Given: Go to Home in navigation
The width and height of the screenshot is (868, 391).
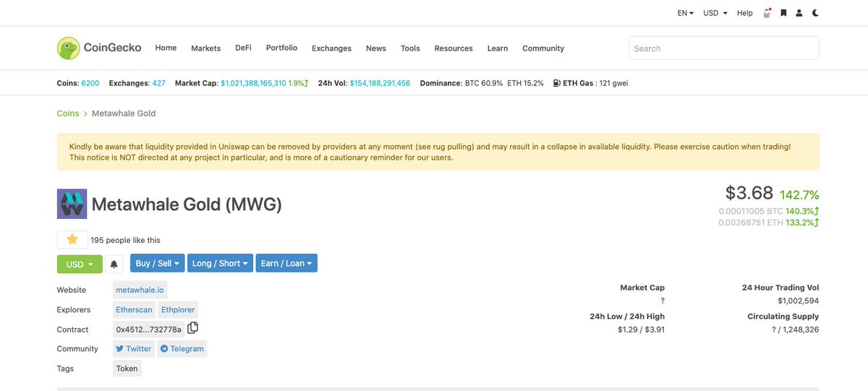Looking at the screenshot, I should click(166, 48).
